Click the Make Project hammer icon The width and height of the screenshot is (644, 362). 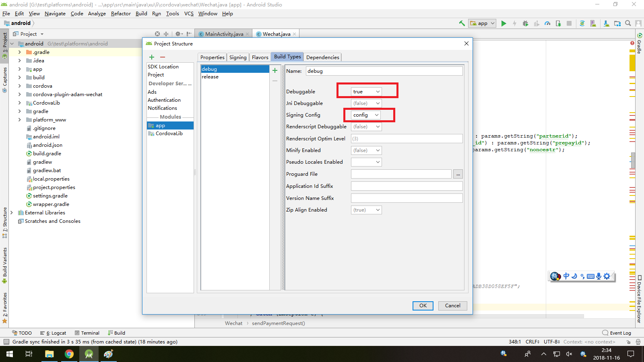pos(462,23)
